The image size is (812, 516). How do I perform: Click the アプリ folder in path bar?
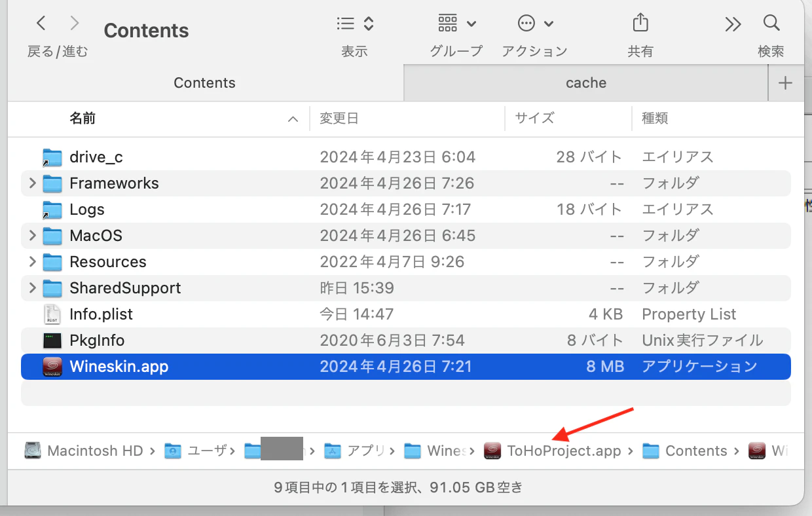click(366, 451)
